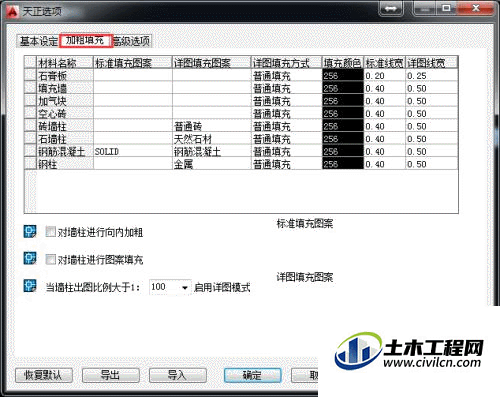The height and width of the screenshot is (397, 500).
Task: Click the 导入 button
Action: pos(178,376)
